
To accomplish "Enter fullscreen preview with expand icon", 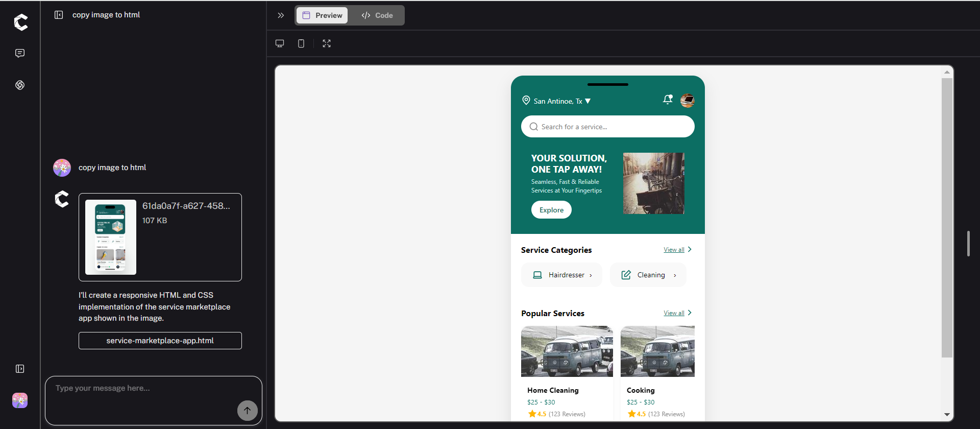I will coord(327,43).
